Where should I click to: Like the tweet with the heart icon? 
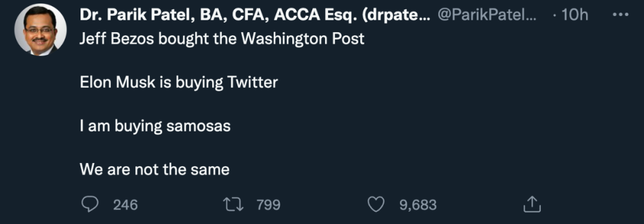coord(376,204)
